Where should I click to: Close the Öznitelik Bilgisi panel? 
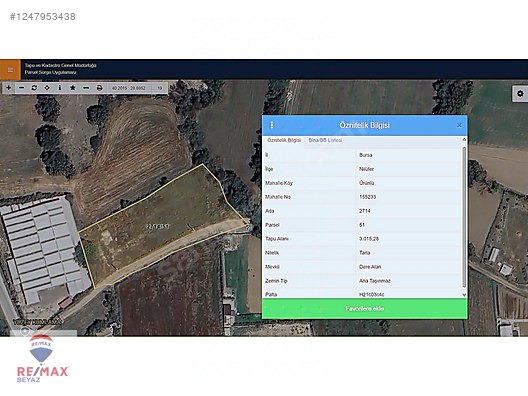pos(459,125)
